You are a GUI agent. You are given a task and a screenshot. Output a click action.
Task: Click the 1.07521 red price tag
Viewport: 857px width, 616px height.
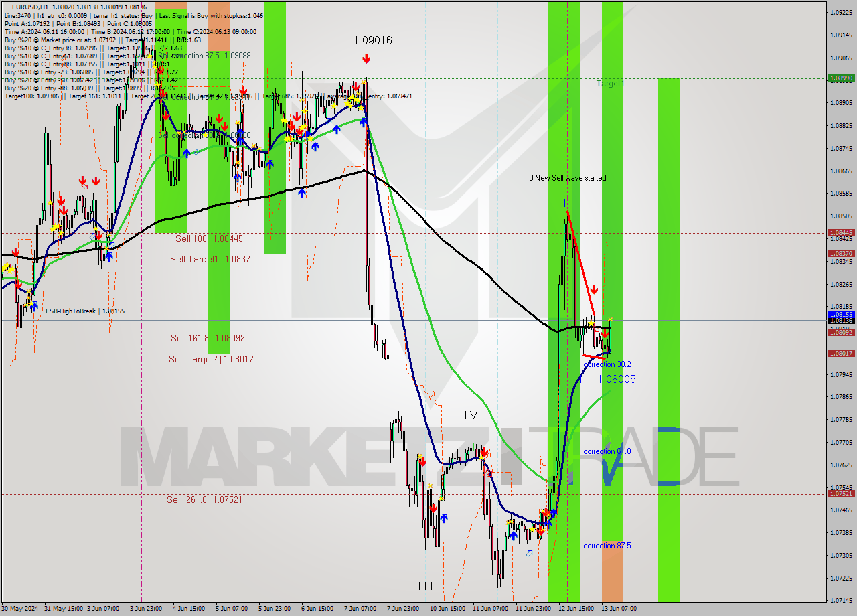[841, 494]
